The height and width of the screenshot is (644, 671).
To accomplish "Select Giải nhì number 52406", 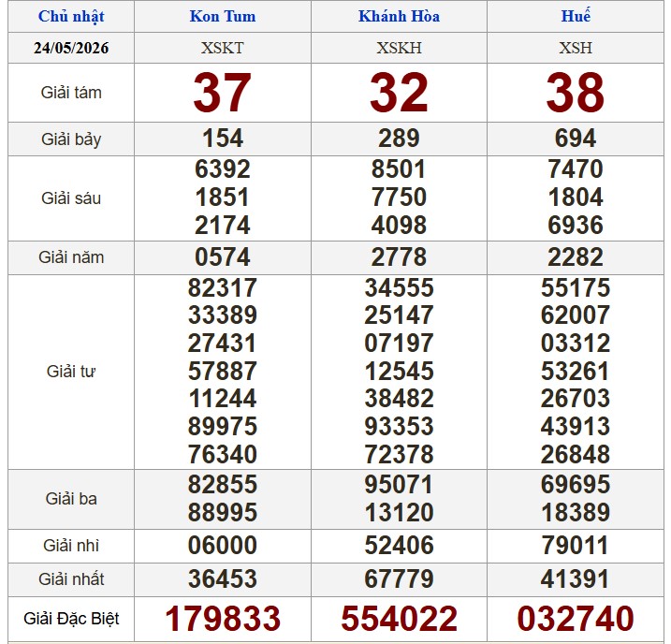I will click(x=399, y=546).
